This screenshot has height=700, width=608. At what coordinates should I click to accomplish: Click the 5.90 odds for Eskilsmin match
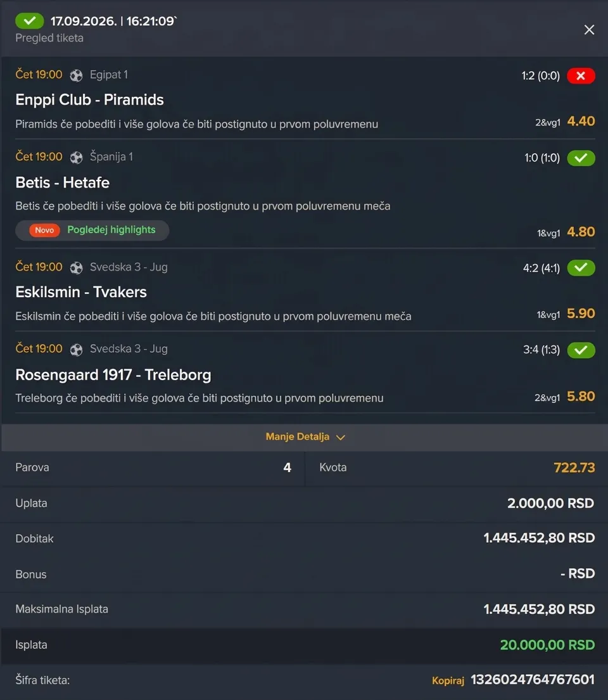(x=581, y=314)
